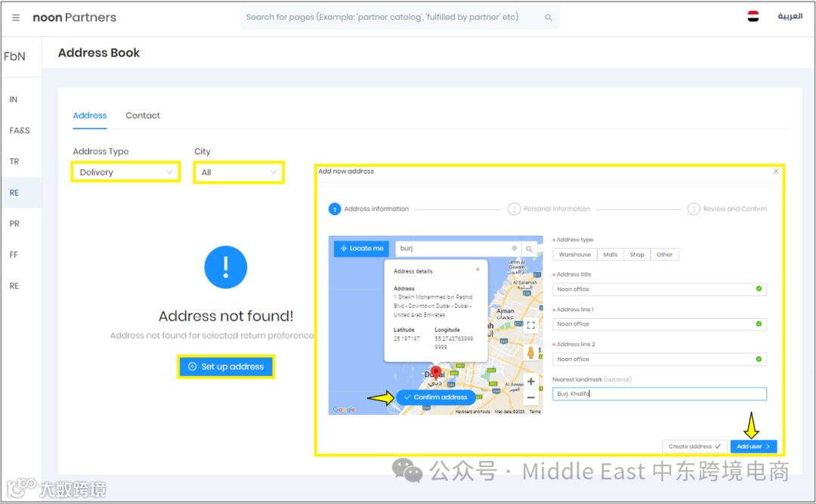Expand the Address Type Delivery dropdown
This screenshot has width=816, height=504.
click(x=125, y=172)
